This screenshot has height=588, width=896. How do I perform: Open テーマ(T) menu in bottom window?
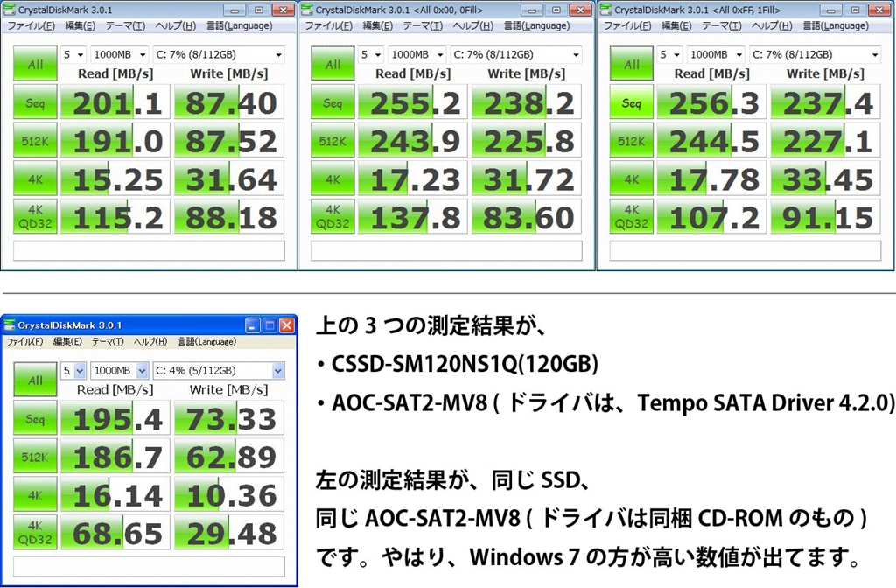pos(108,342)
